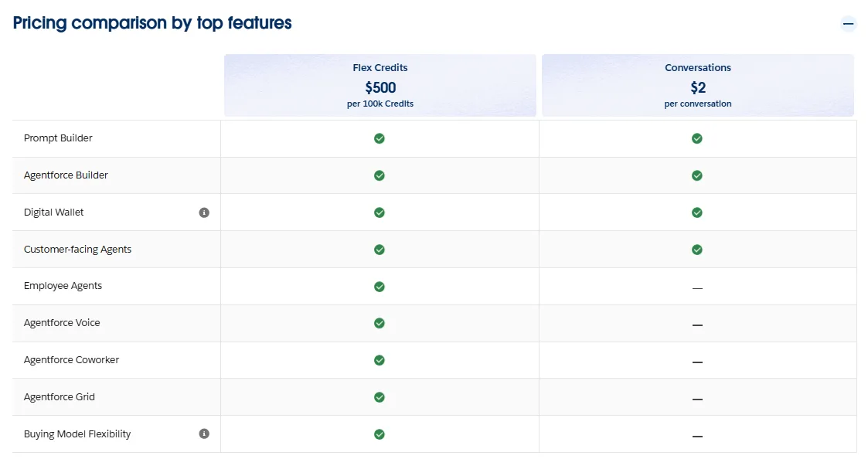Select the 'Customer-facing Agents' row label

tap(77, 249)
